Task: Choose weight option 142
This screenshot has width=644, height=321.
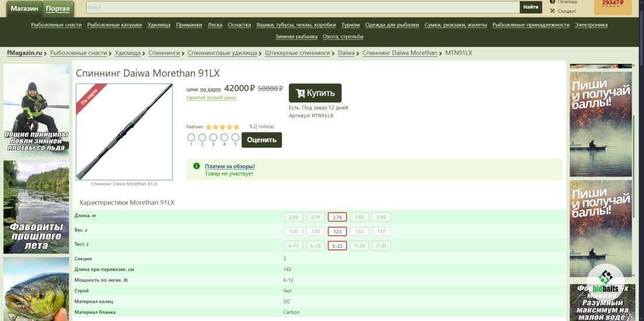Action: [359, 231]
